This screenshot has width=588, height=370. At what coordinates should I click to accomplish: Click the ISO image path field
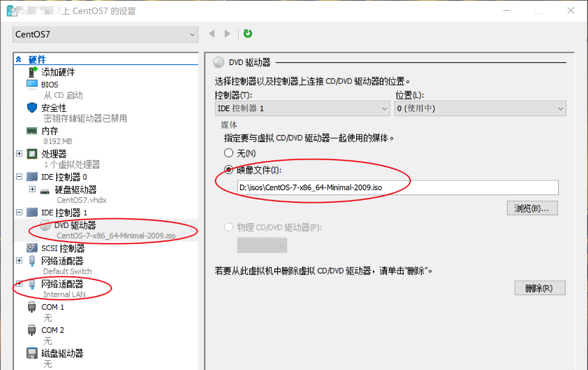point(396,187)
